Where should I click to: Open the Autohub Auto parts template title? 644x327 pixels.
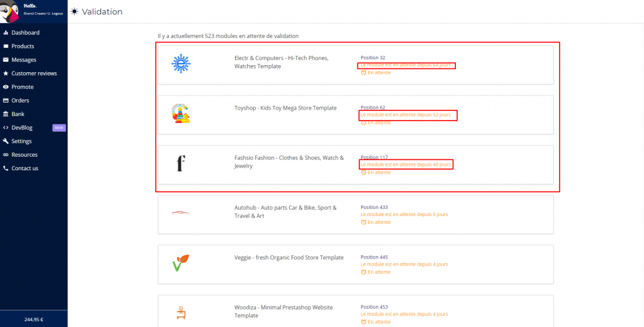click(285, 212)
